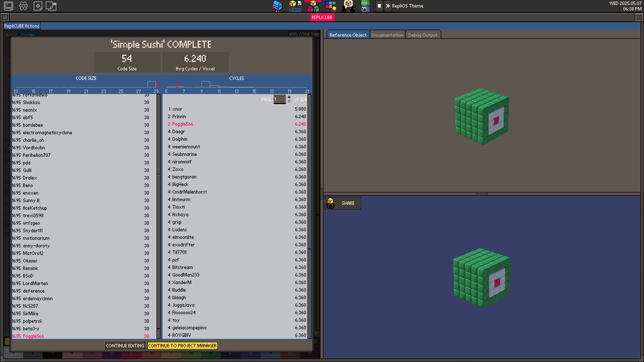The height and width of the screenshot is (362, 644).
Task: Click the new note plus icon
Action: [38, 6]
